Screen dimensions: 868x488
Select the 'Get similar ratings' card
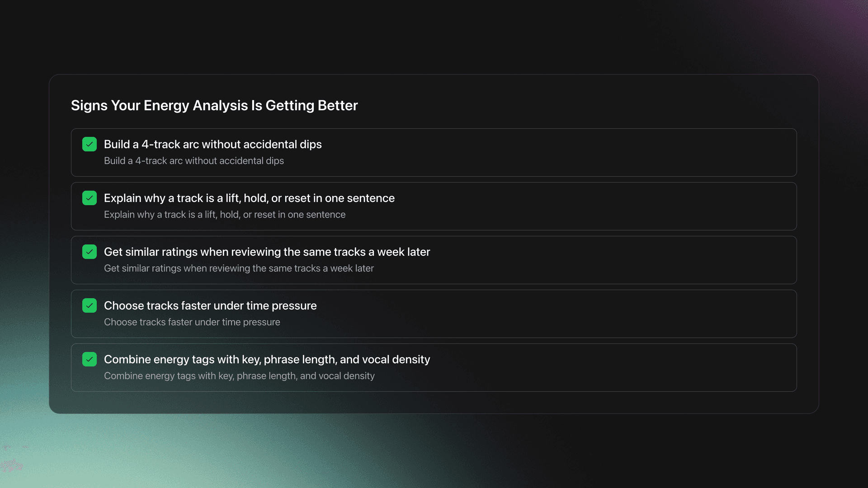tap(434, 260)
